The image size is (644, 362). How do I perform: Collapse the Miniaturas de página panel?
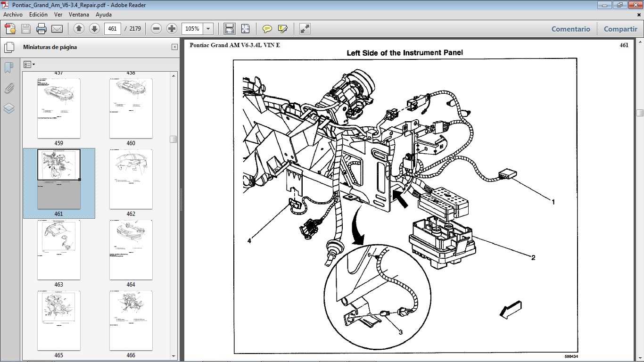pyautogui.click(x=174, y=47)
